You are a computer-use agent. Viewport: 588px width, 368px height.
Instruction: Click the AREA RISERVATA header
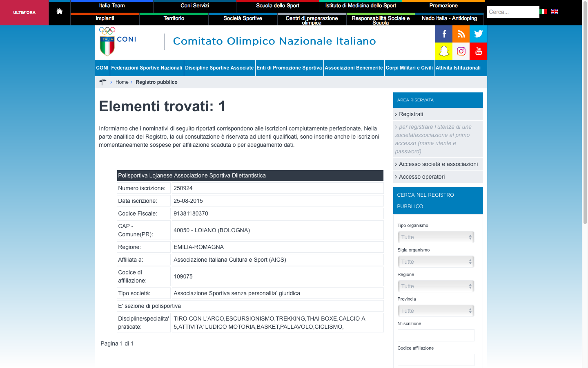(x=438, y=100)
